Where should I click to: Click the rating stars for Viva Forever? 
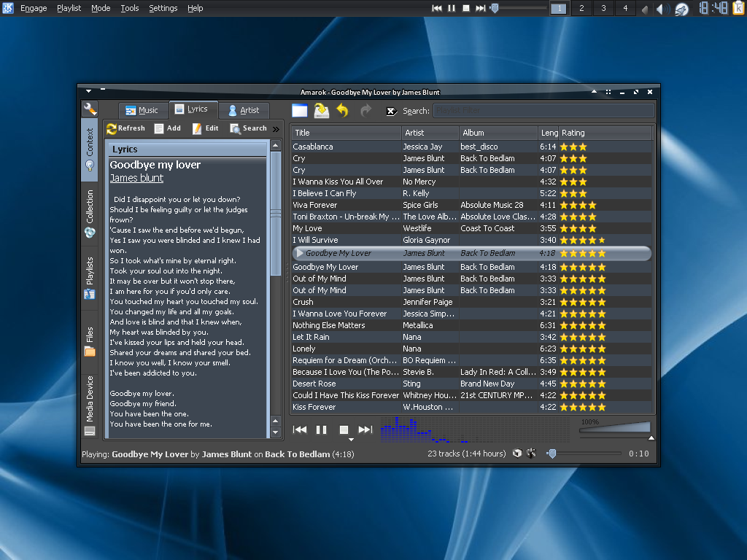tap(578, 205)
